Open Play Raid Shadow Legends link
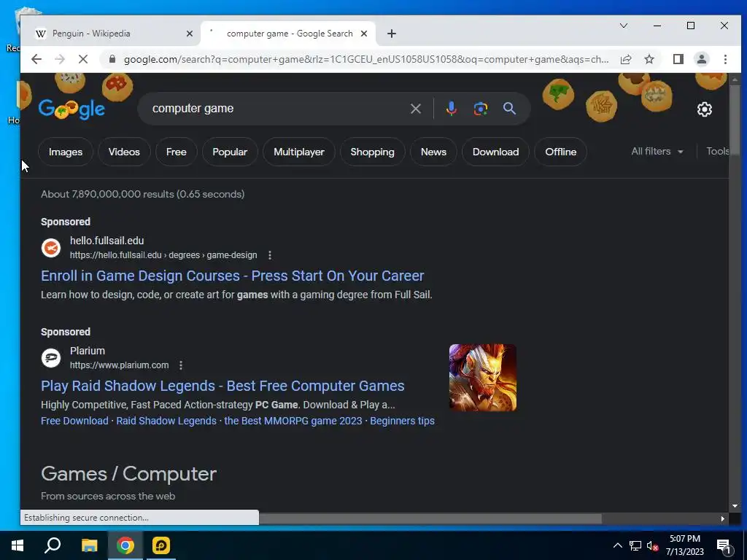The width and height of the screenshot is (747, 560). [x=222, y=386]
